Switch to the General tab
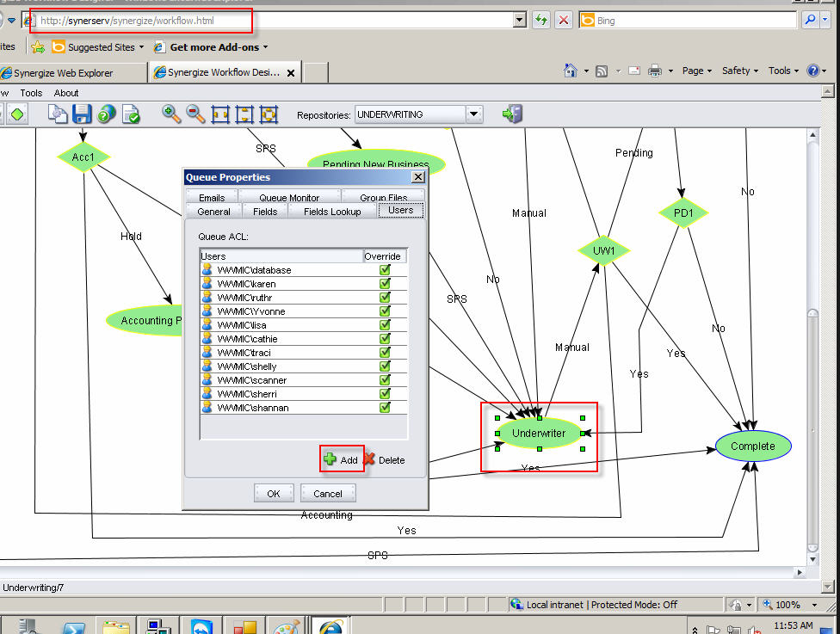This screenshot has width=840, height=634. [213, 212]
